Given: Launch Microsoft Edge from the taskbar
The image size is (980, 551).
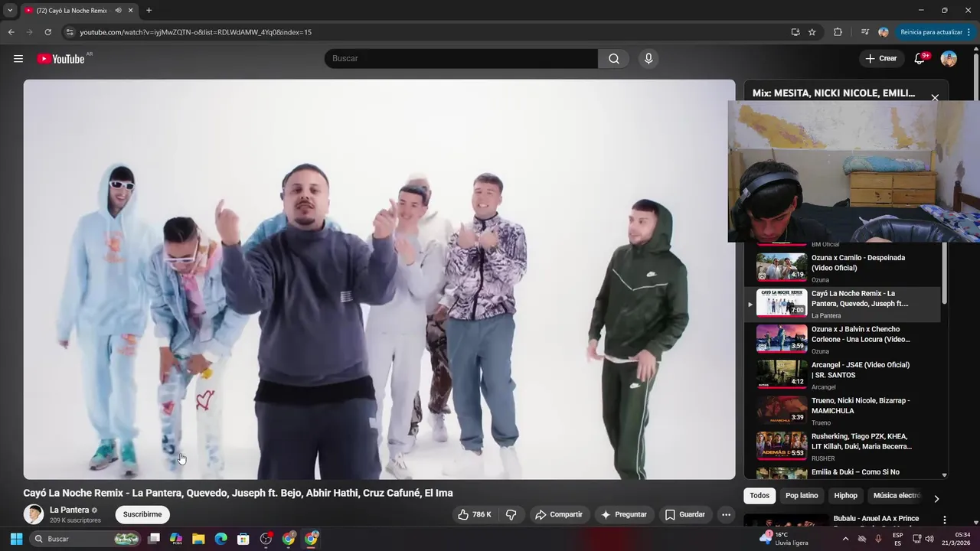Looking at the screenshot, I should click(x=220, y=539).
